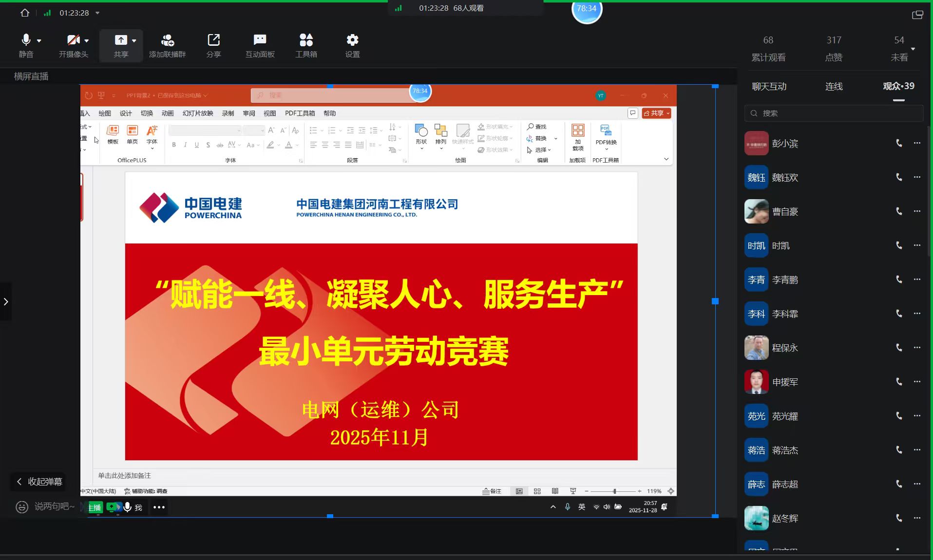Click the PowerPoint zoom slider
The height and width of the screenshot is (560, 933).
pos(614,491)
